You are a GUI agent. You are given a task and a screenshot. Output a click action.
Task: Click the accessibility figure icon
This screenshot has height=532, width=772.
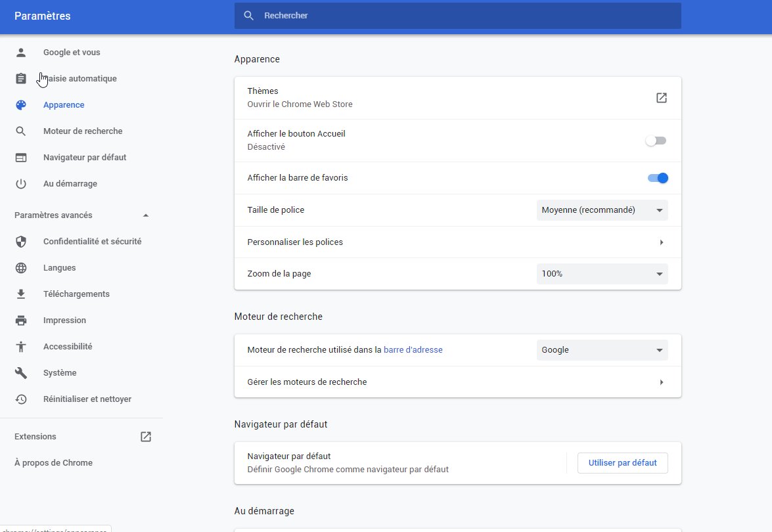coord(20,347)
